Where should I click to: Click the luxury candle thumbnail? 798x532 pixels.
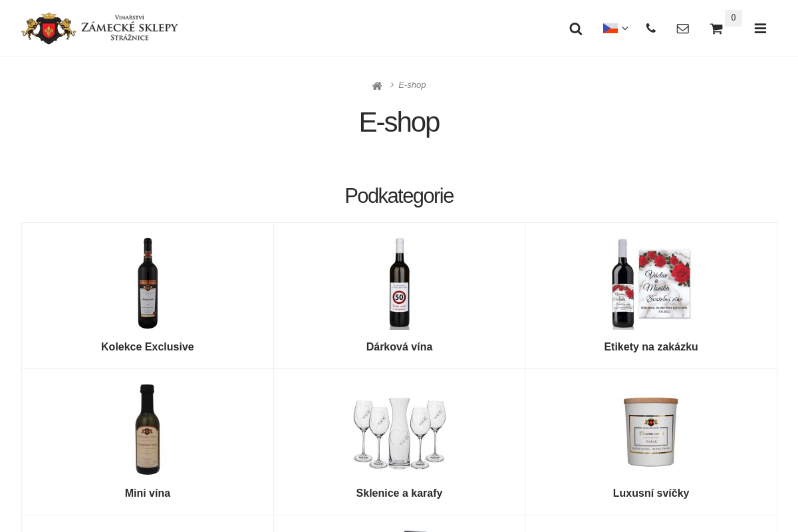tap(651, 431)
